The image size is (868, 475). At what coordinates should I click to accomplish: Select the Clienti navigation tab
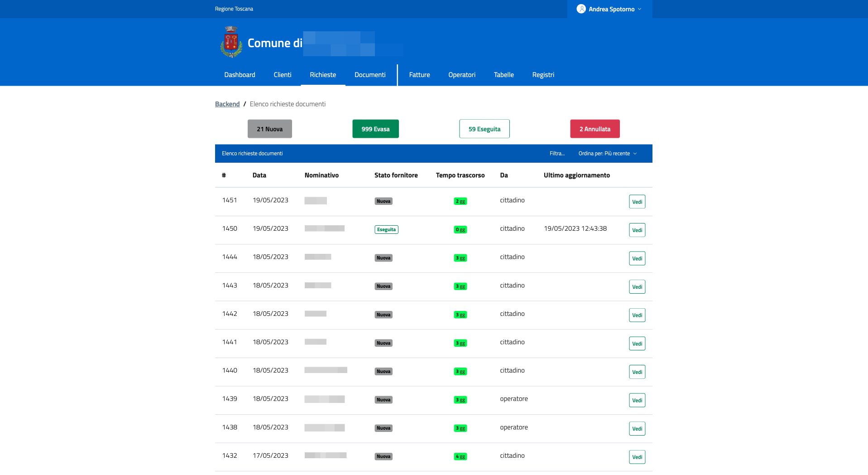(x=283, y=75)
